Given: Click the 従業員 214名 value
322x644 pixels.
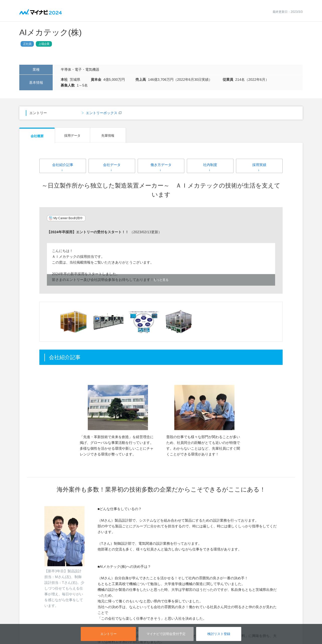Looking at the screenshot, I should click(246, 79).
